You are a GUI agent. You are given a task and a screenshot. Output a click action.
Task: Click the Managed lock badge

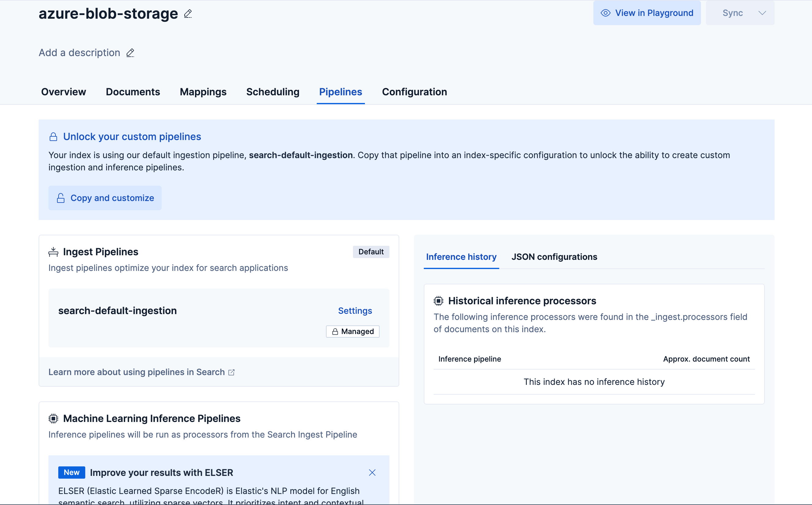point(353,332)
